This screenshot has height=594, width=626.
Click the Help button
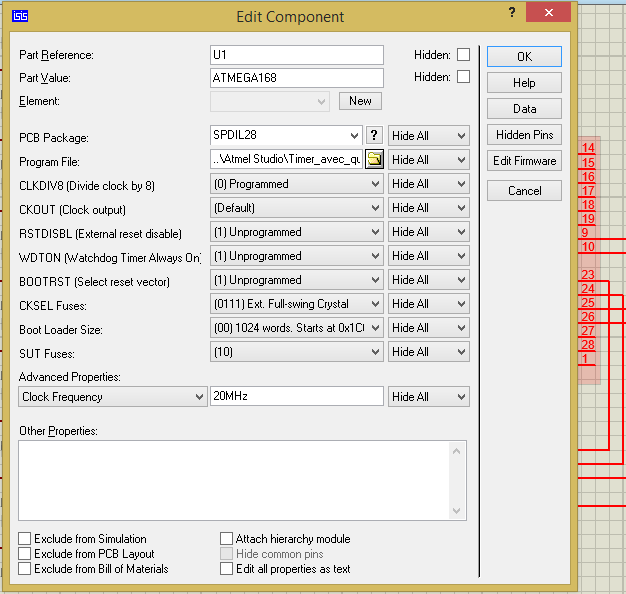524,83
